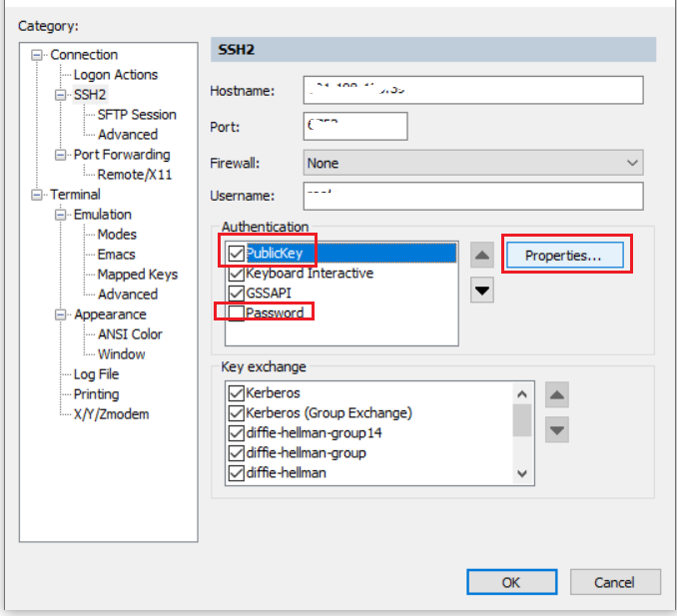This screenshot has width=677, height=616.
Task: Collapse the Connection tree node
Action: point(37,55)
